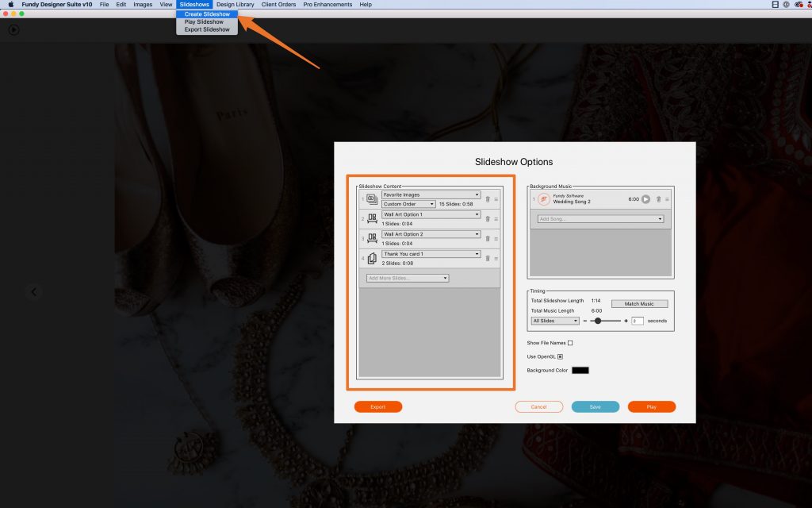Go to previous image with left arrow

34,292
